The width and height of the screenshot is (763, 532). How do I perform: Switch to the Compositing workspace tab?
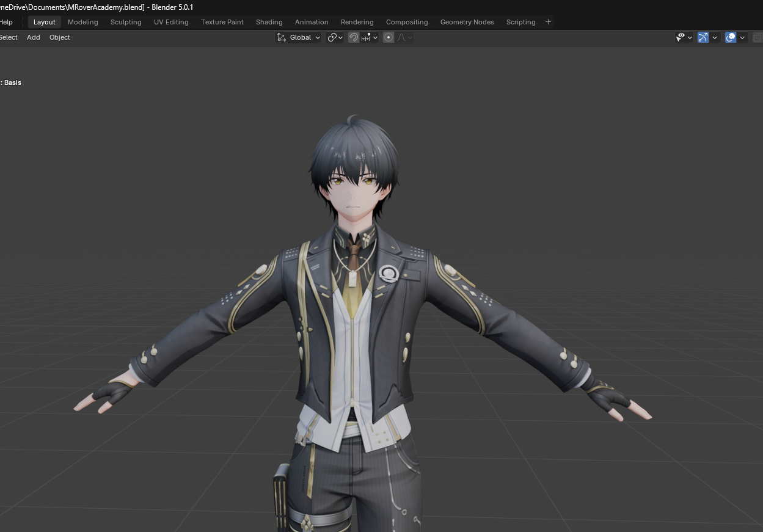[x=407, y=22]
